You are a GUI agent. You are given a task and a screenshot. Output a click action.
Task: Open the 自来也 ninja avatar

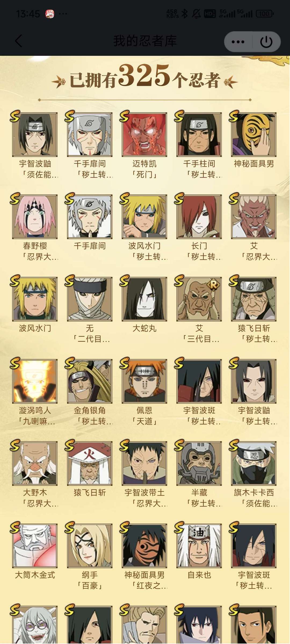(199, 546)
